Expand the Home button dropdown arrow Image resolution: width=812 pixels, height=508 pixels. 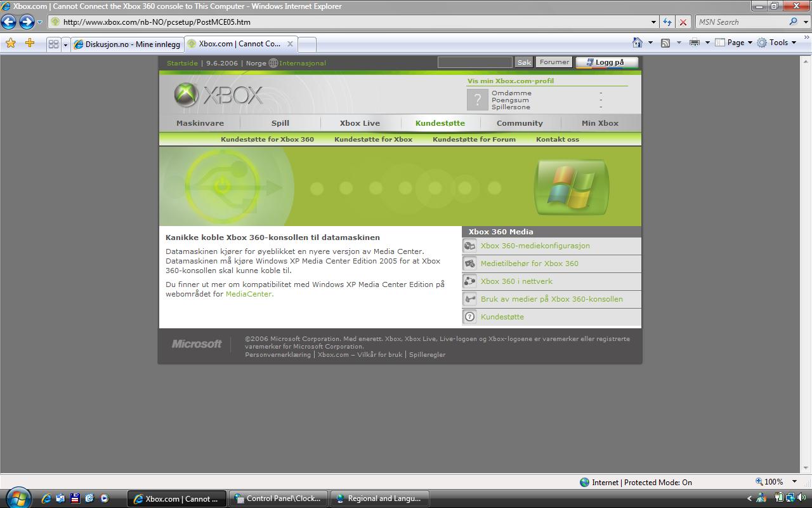coord(650,43)
